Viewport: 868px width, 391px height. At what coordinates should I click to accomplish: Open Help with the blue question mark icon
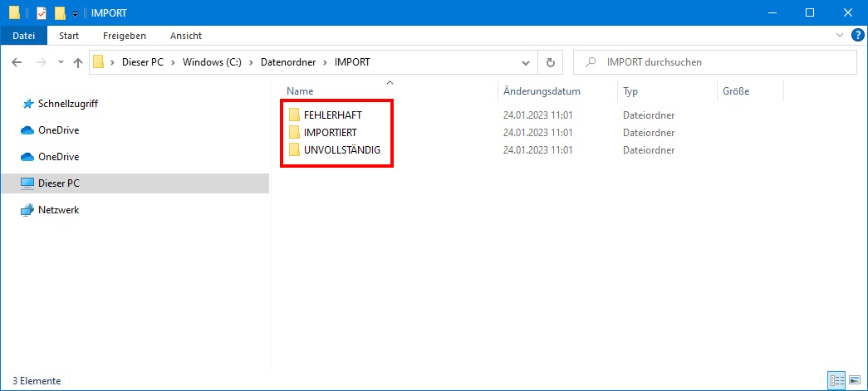[x=856, y=36]
